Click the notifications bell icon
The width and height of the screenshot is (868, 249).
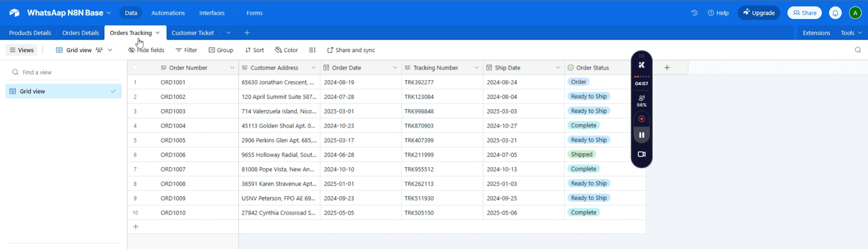click(x=835, y=13)
